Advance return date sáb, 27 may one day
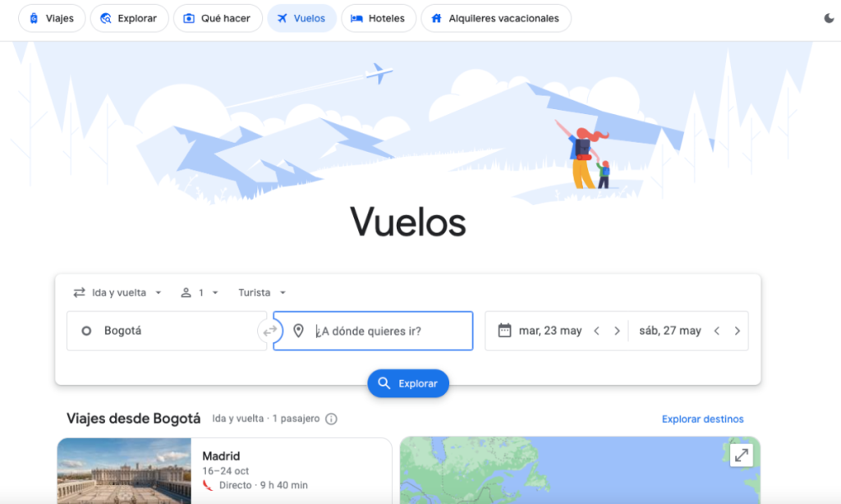Screen dimensions: 841x504 coord(737,331)
